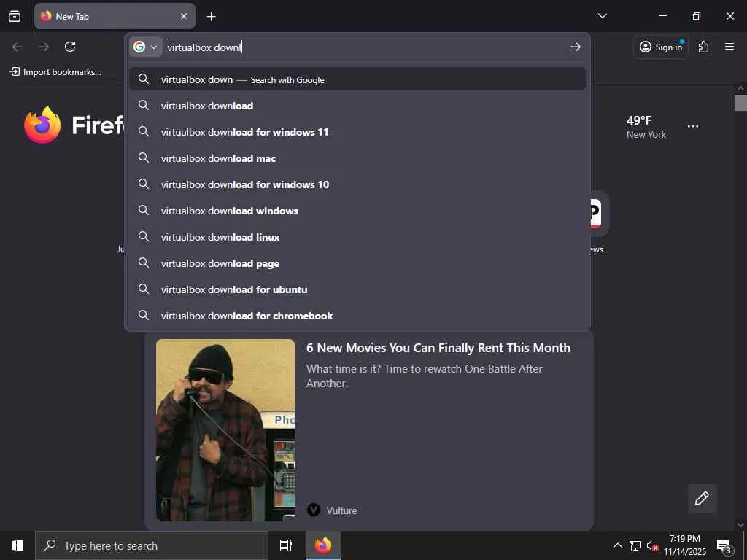
Task: Click the address bar text field
Action: tap(365, 47)
